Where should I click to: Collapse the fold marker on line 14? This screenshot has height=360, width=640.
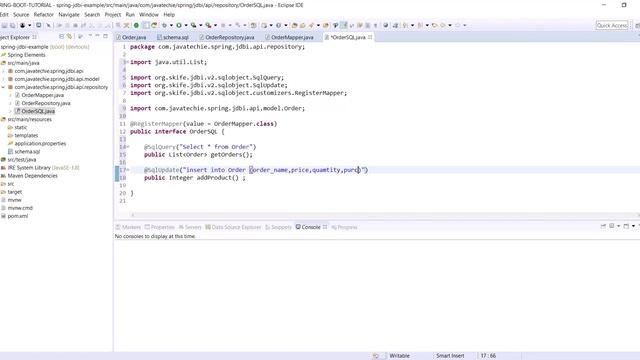tap(127, 147)
